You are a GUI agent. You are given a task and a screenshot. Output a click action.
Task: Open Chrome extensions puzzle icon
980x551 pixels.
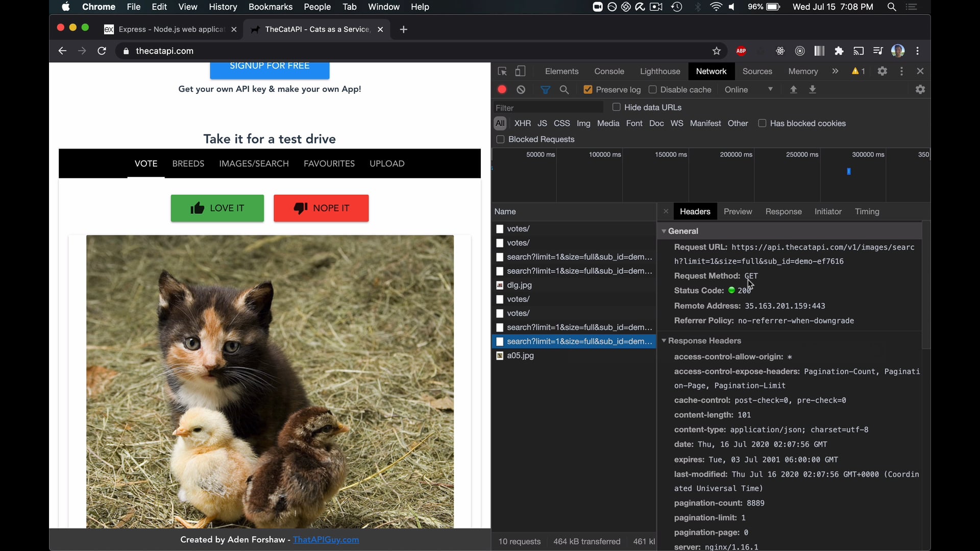pos(839,51)
